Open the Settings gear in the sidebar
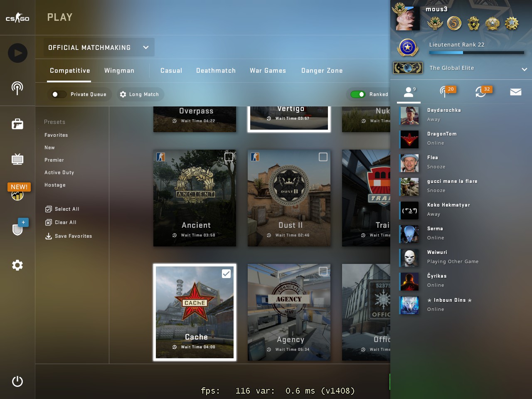 (x=17, y=265)
